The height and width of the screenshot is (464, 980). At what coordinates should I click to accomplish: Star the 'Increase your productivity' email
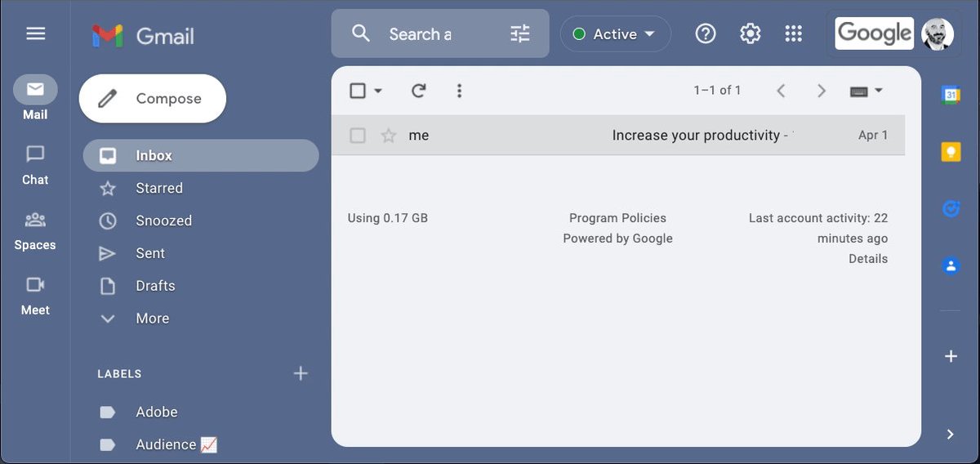point(389,136)
